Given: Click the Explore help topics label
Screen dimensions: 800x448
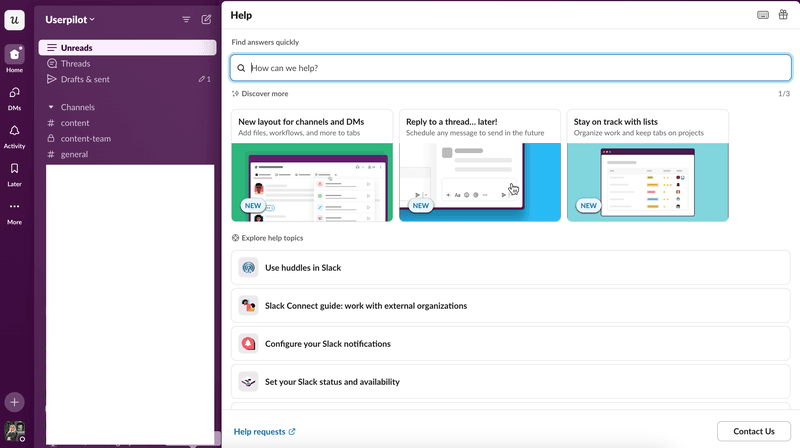Looking at the screenshot, I should pyautogui.click(x=272, y=238).
